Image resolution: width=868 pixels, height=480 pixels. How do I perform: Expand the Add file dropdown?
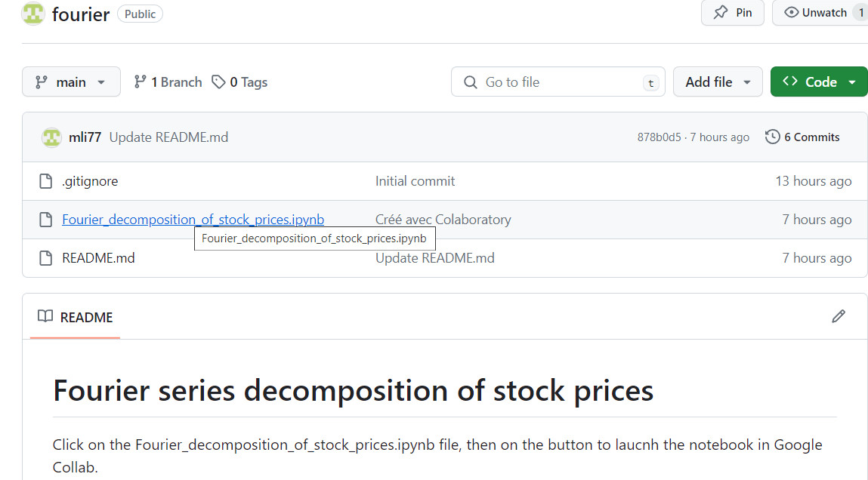point(718,82)
